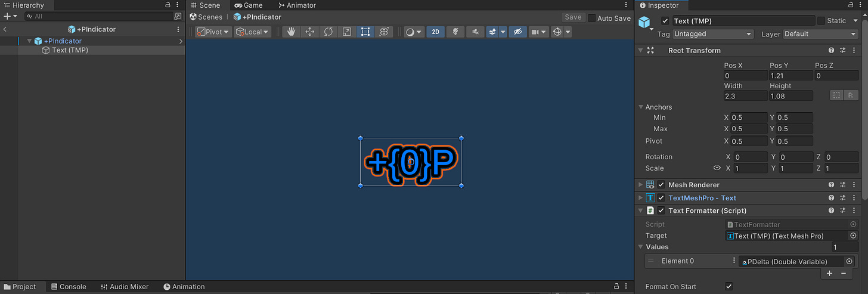868x294 pixels.
Task: Toggle the Scale constrain proportions link
Action: pyautogui.click(x=717, y=168)
